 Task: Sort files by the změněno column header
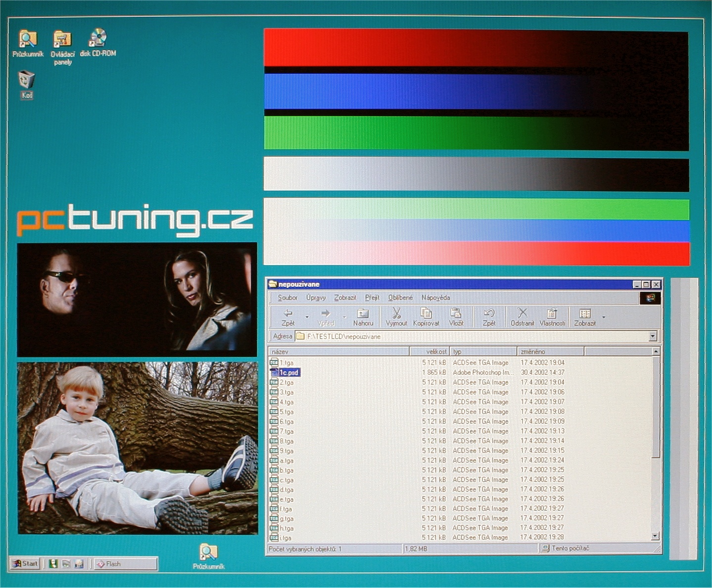(x=551, y=352)
